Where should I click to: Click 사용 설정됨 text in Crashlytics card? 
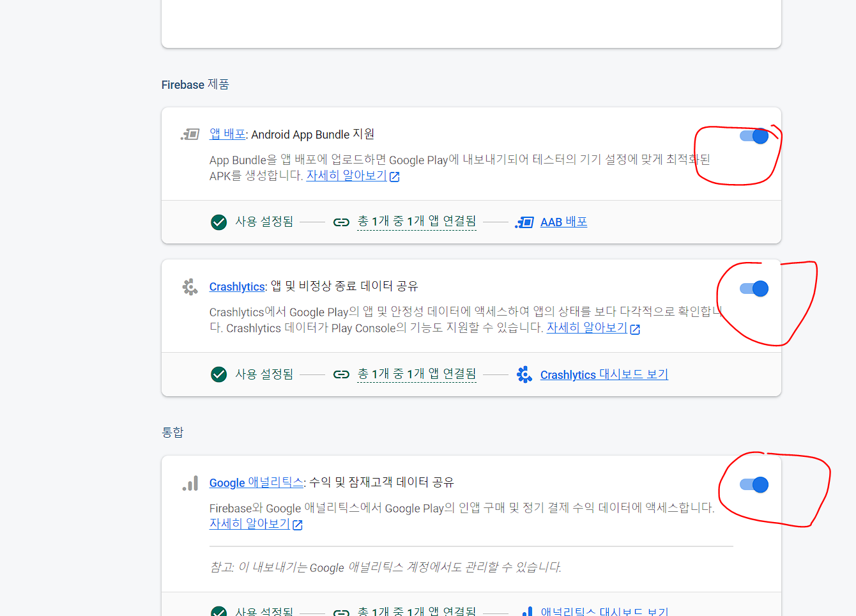click(x=264, y=374)
